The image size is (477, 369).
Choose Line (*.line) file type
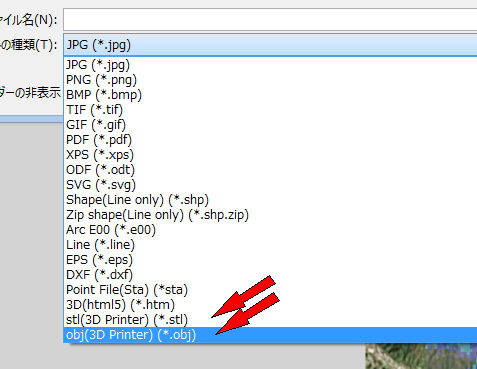(270, 245)
